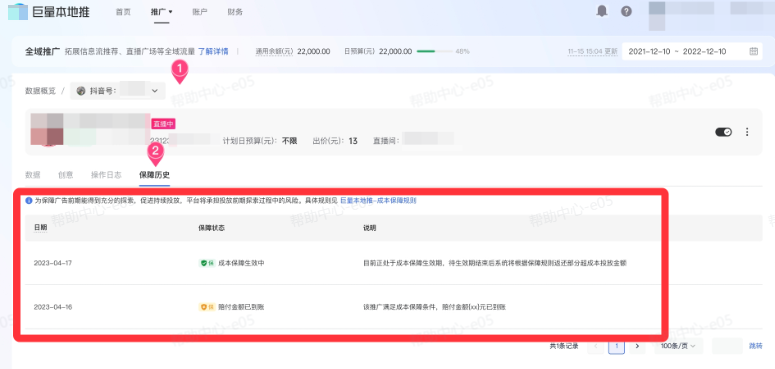Click the 2023-04-17 date cell
This screenshot has height=369, width=775.
53,263
